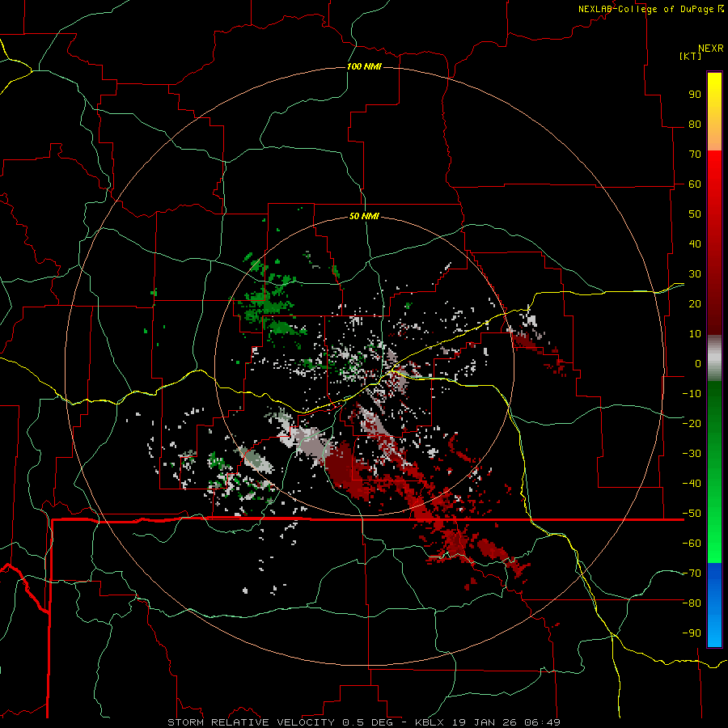728x728 pixels.
Task: Click the 'NEXLAB-College of DuPage' credit text
Action: [x=647, y=9]
